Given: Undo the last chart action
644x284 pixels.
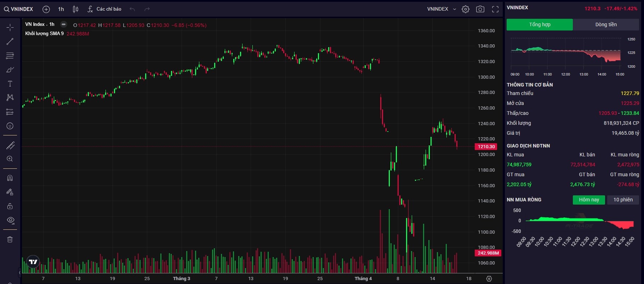Looking at the screenshot, I should point(132,9).
